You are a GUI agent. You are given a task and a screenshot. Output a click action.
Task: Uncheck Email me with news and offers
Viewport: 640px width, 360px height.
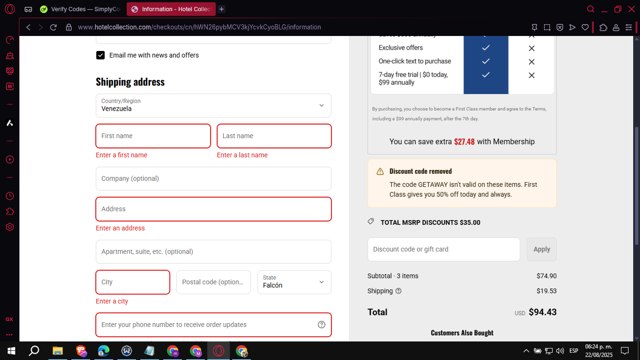click(x=100, y=55)
